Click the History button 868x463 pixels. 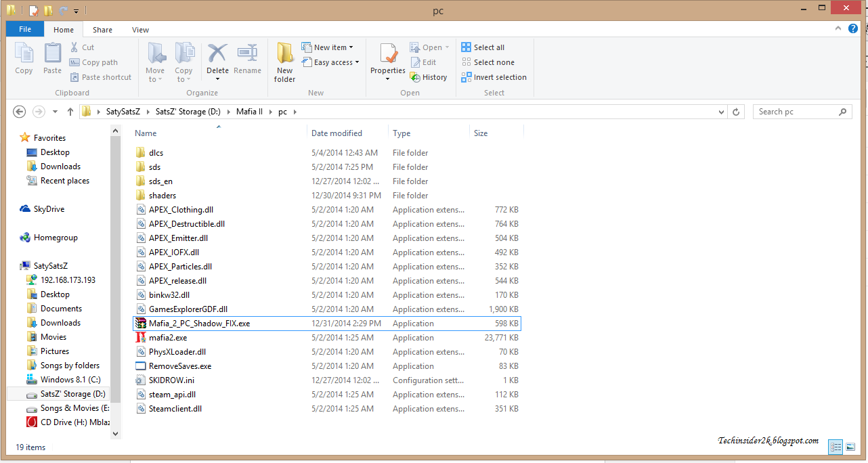click(429, 77)
